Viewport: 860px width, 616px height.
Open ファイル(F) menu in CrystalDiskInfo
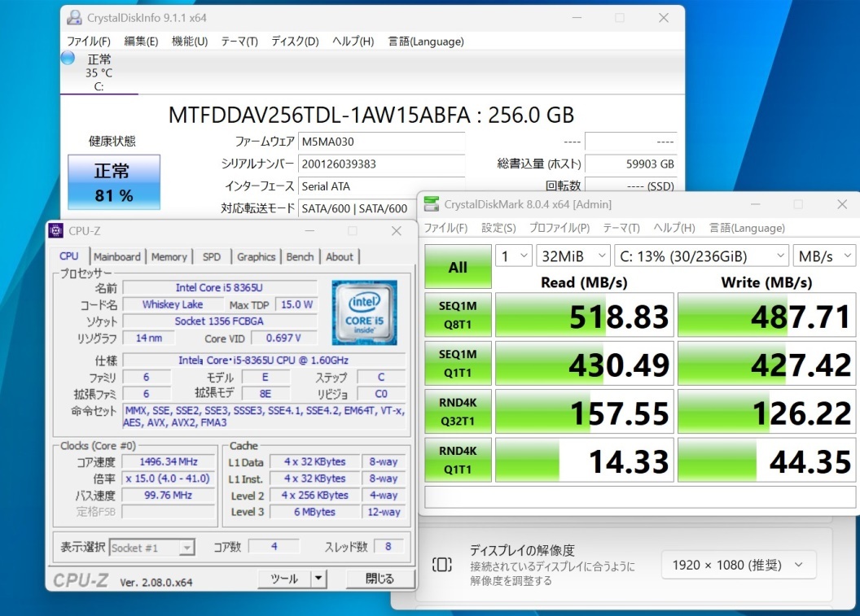coord(88,42)
